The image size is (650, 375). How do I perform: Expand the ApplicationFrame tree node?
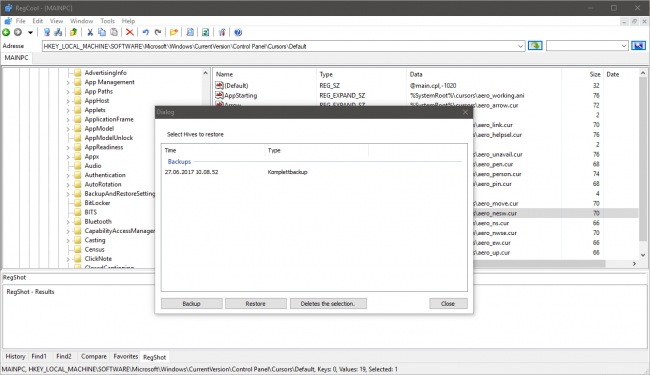click(68, 119)
